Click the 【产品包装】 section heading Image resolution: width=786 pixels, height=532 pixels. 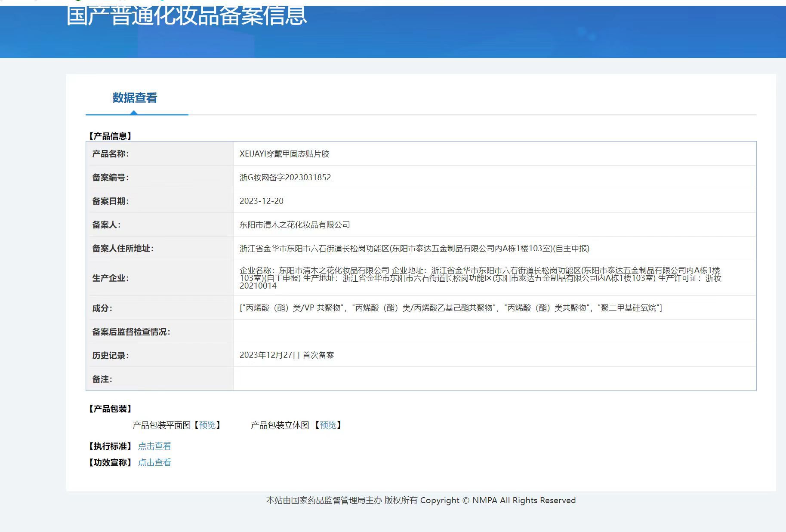tap(110, 409)
